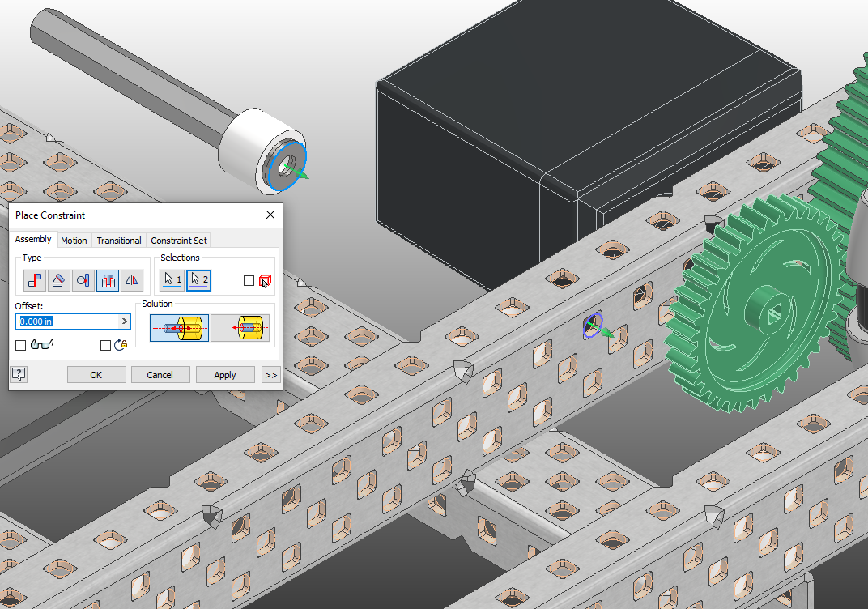Select the Insert constraint type
The image size is (868, 609).
pyautogui.click(x=108, y=280)
